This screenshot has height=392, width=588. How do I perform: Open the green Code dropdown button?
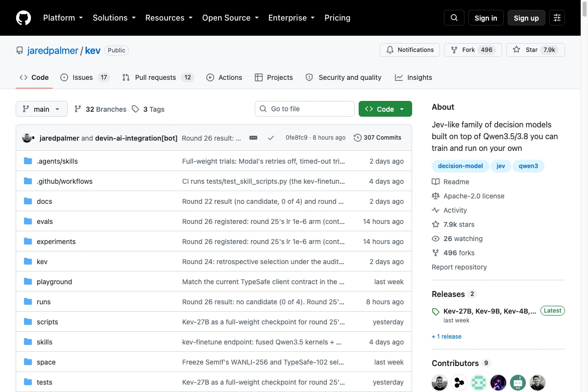(x=385, y=109)
